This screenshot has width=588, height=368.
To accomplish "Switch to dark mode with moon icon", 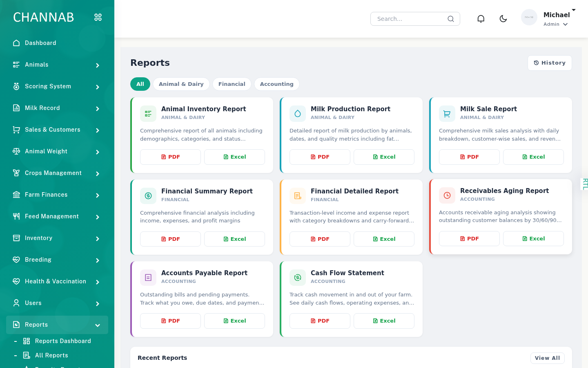I will click(x=503, y=19).
